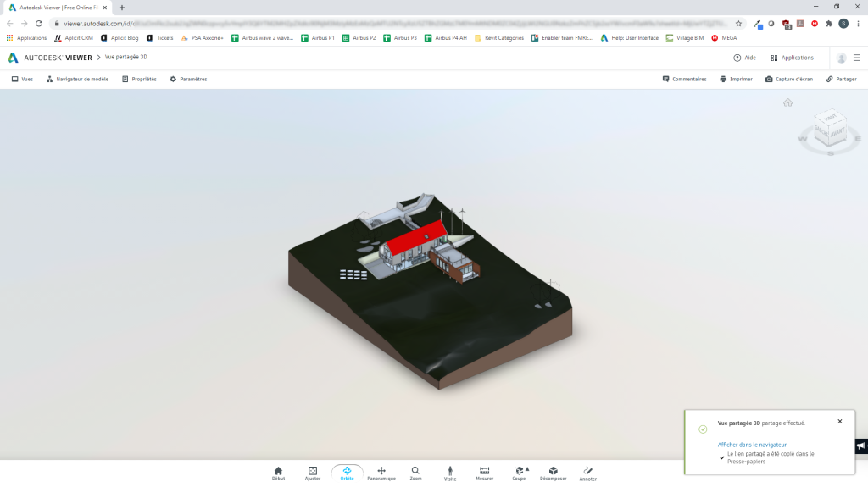The height and width of the screenshot is (487, 868).
Task: Open the hamburger menu in header
Action: (856, 58)
